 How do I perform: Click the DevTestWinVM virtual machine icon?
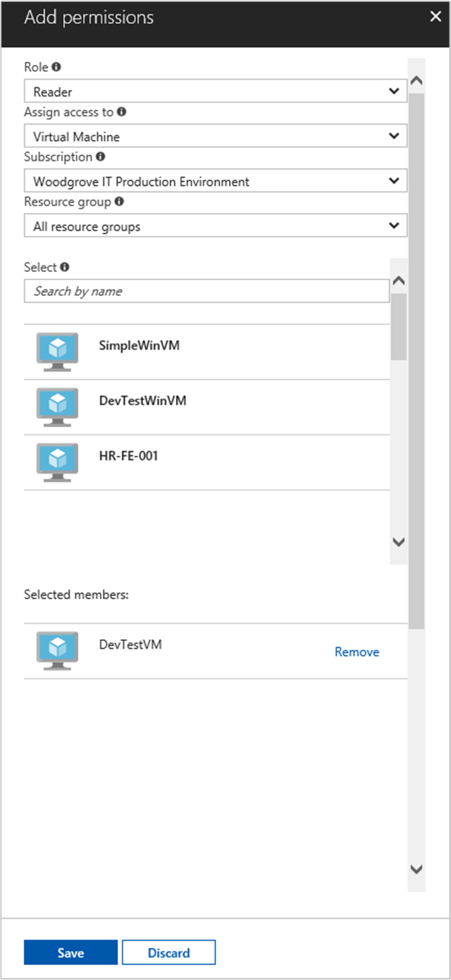(x=57, y=407)
